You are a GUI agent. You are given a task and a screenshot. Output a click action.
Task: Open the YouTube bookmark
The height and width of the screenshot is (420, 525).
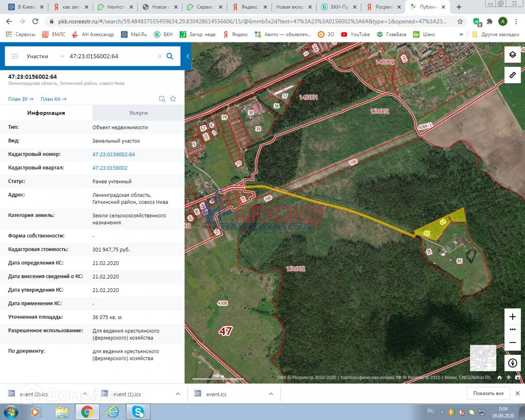coord(356,34)
